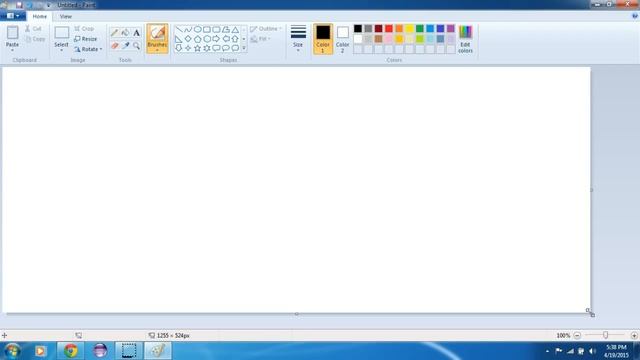Viewport: 640px width, 360px height.
Task: Pick the Curve shape
Action: tap(188, 29)
